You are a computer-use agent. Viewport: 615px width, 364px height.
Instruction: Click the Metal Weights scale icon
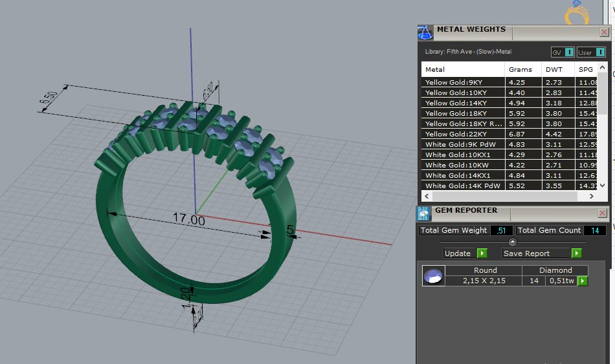[425, 32]
